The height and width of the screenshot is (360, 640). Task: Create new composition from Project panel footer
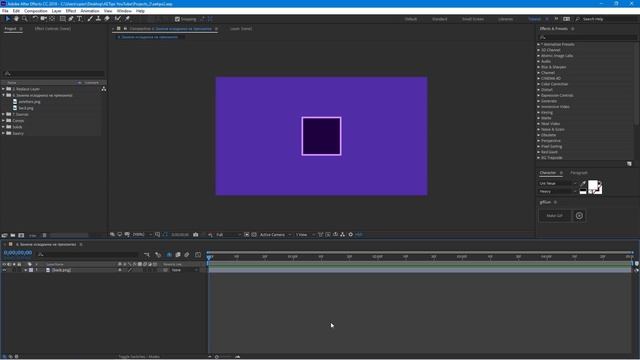[21, 236]
